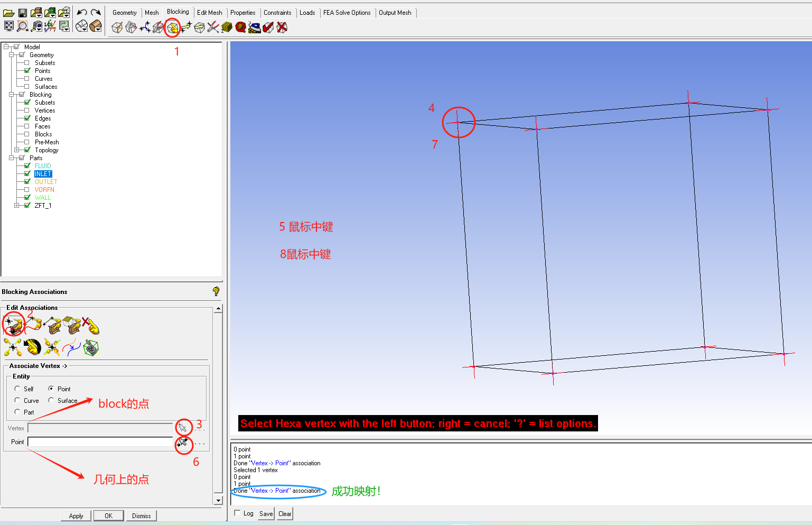Enable the VORFN part checkbox
Viewport: 812px width, 525px height.
[x=27, y=189]
